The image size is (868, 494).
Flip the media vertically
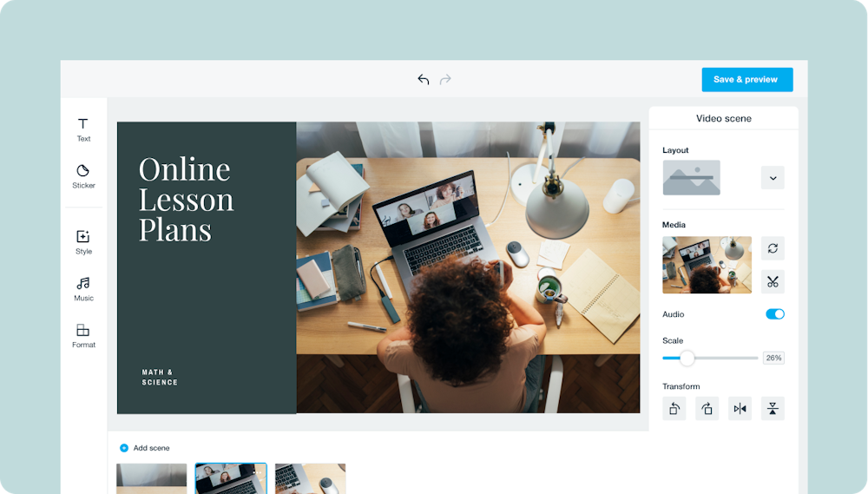[x=773, y=409]
